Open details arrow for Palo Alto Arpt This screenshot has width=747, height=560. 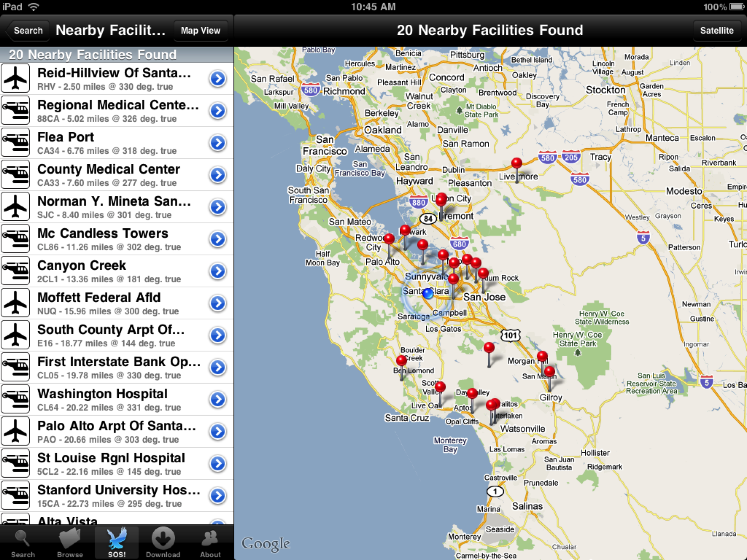click(218, 432)
